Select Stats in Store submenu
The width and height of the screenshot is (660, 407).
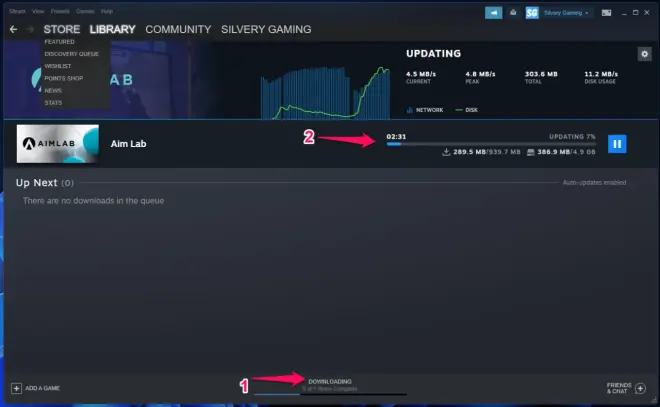click(53, 103)
